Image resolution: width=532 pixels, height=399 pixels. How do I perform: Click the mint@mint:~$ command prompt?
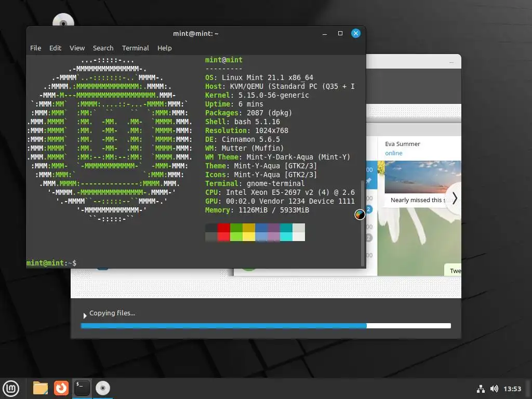tap(51, 263)
